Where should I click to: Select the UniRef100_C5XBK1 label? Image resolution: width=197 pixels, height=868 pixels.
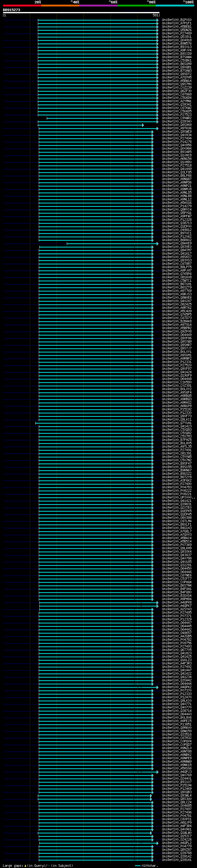[177, 61]
